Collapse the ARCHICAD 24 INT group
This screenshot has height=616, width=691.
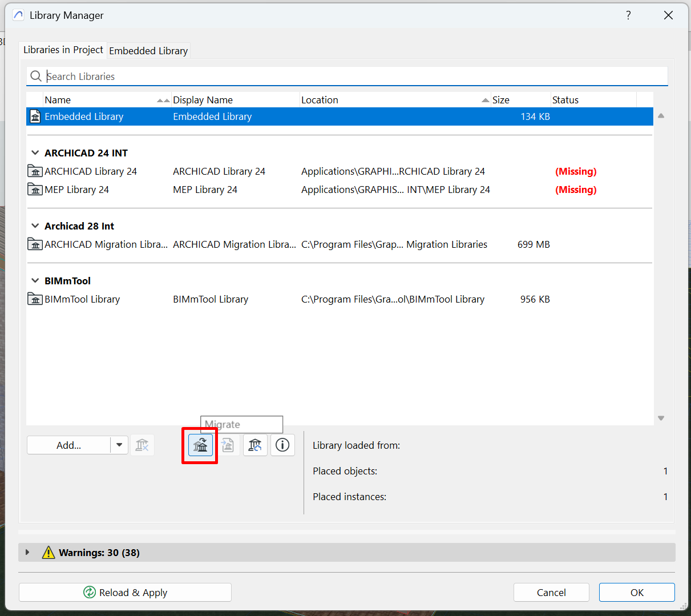35,153
